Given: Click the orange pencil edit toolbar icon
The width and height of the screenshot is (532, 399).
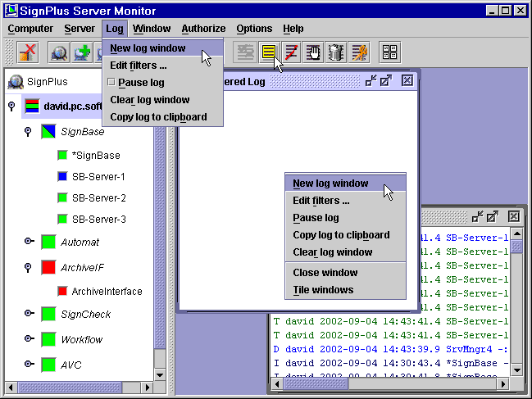Looking at the screenshot, I should pyautogui.click(x=358, y=53).
